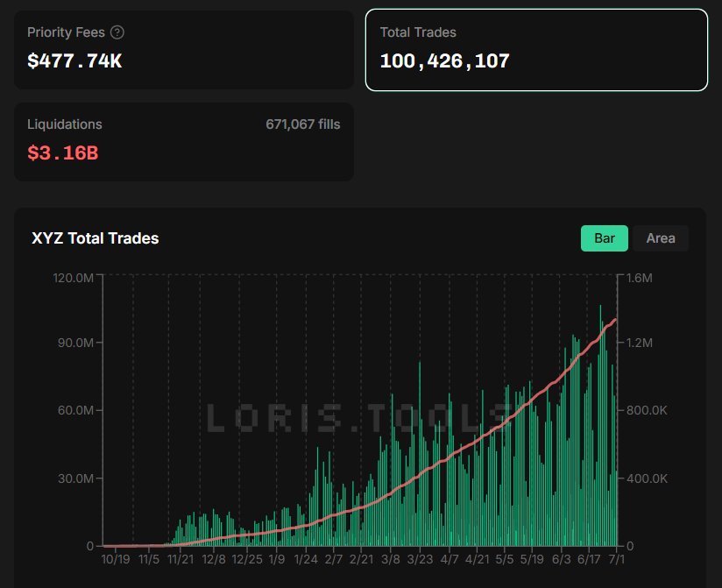
Task: Click the 1/9 date axis label
Action: click(x=277, y=559)
